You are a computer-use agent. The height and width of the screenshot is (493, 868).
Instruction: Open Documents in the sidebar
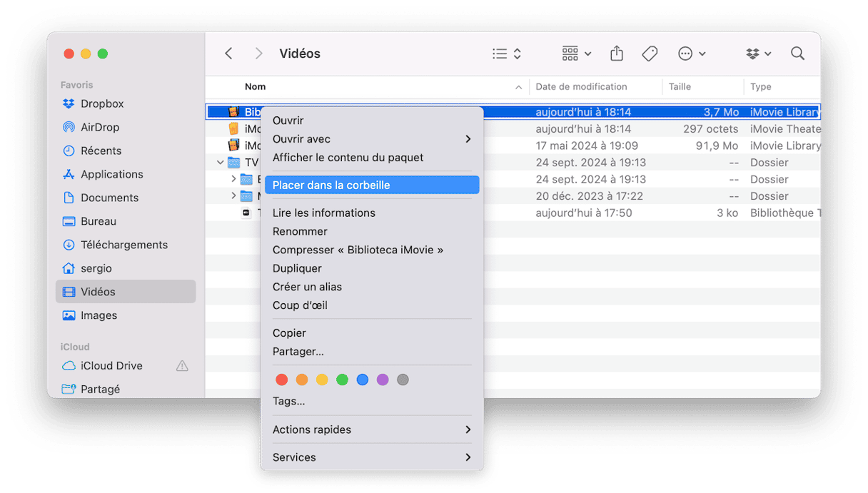coord(126,198)
